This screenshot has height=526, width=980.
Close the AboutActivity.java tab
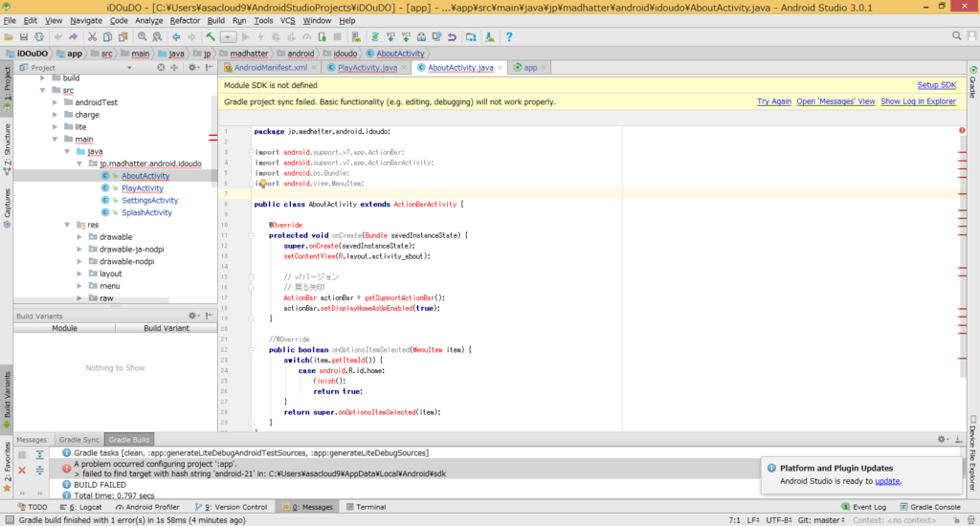click(500, 68)
